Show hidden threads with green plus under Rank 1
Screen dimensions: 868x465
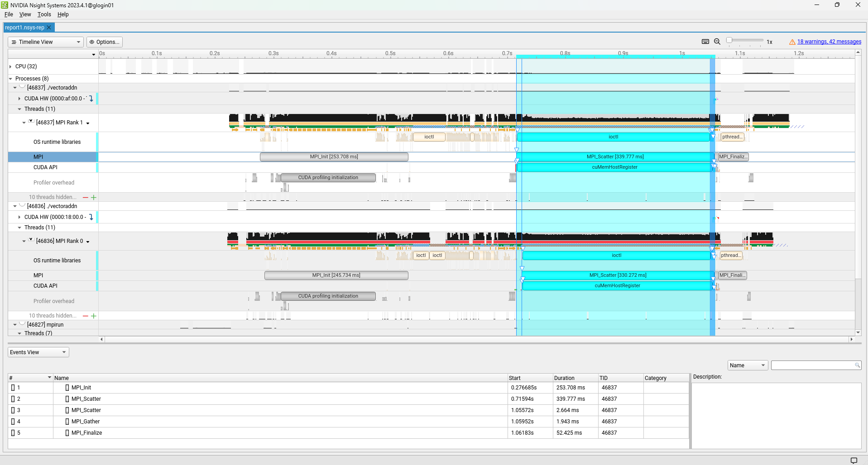pos(94,197)
